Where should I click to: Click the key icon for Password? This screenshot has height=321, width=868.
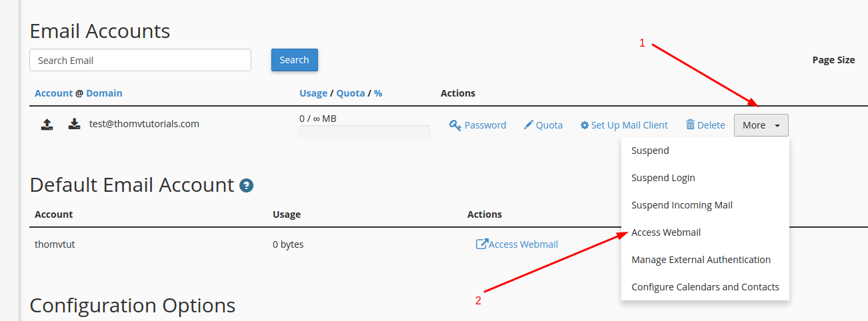[455, 125]
